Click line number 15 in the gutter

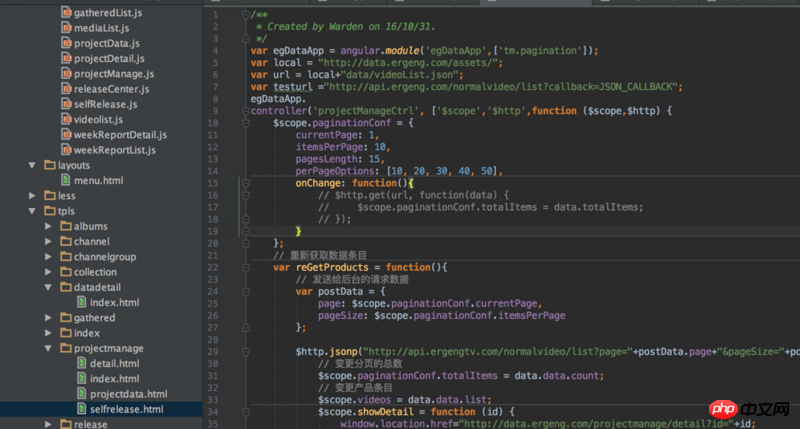(213, 184)
